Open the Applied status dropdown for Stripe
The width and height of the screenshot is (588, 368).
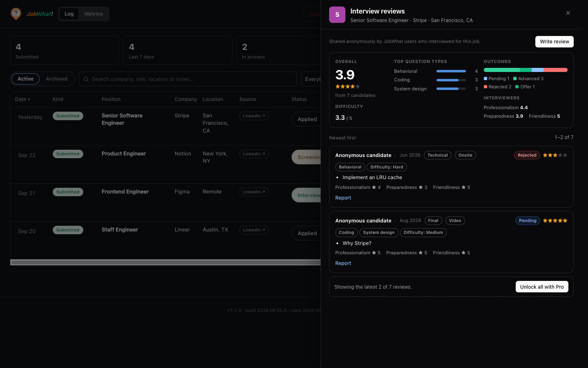coord(306,119)
